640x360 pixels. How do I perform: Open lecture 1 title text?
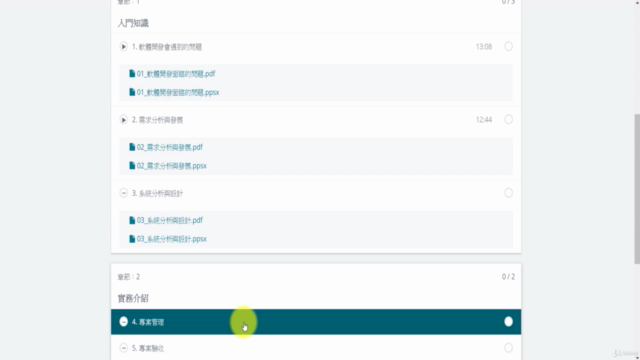coord(167,47)
